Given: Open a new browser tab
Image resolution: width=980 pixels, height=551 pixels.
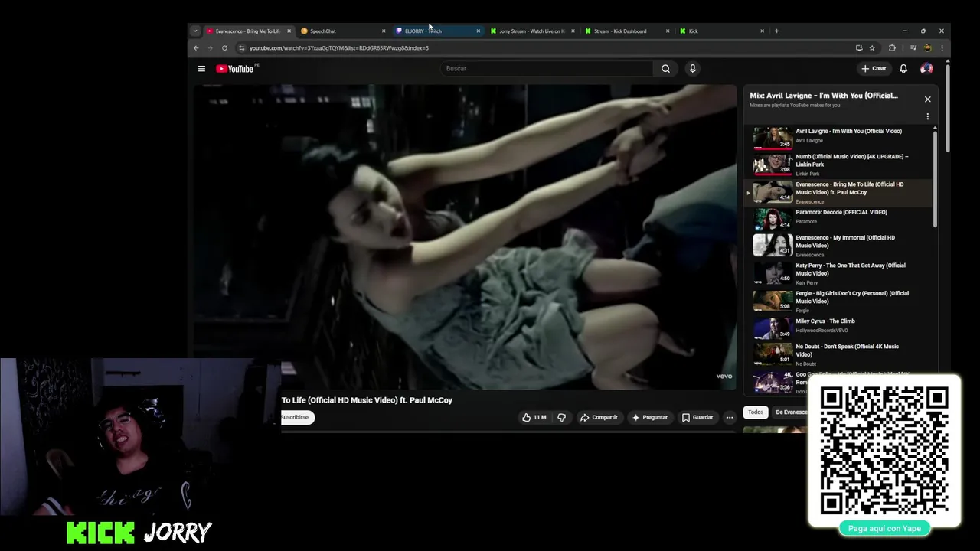Looking at the screenshot, I should coord(776,31).
